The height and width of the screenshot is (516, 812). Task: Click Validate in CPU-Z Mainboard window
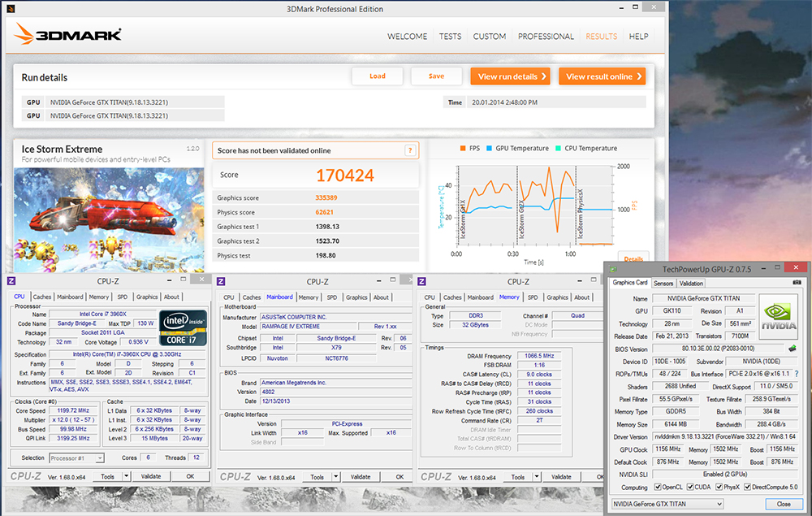(x=361, y=477)
